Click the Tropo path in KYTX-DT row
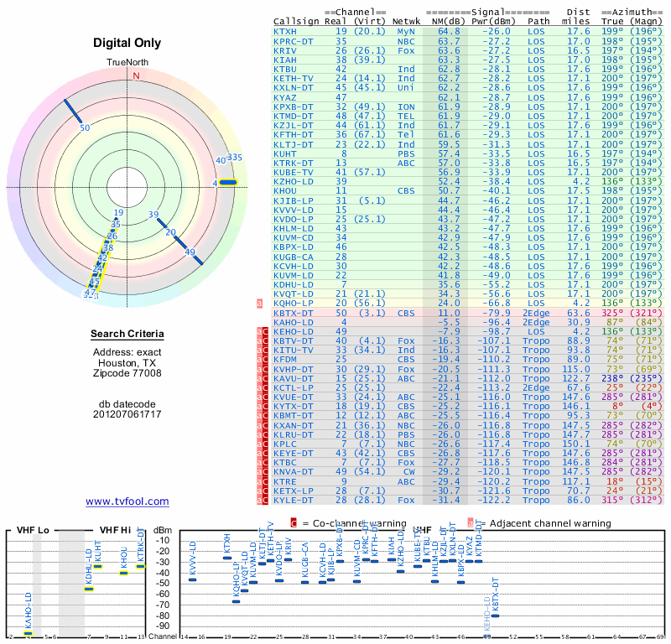671x644 pixels. point(536,407)
